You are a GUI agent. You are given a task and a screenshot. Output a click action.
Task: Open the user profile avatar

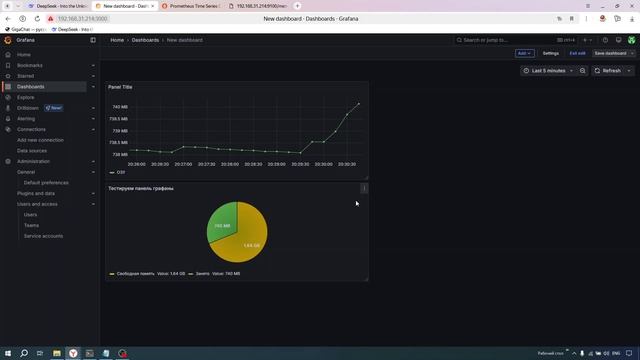pyautogui.click(x=631, y=40)
